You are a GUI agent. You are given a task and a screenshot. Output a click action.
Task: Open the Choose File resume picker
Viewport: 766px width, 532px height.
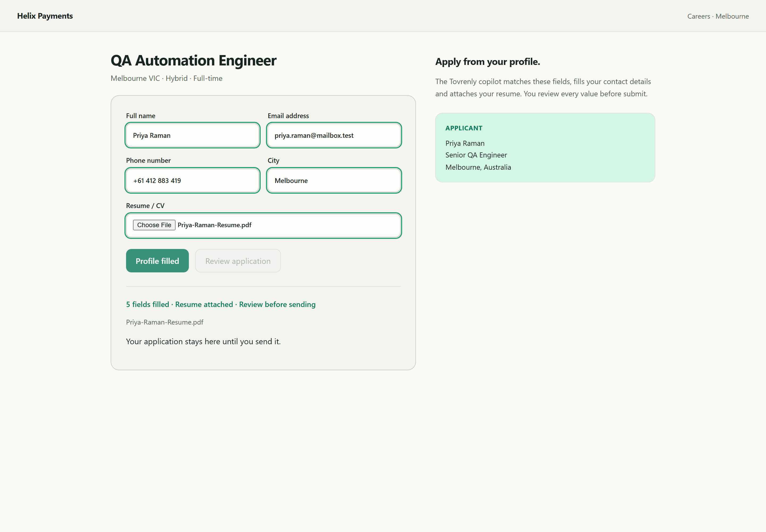coord(154,225)
